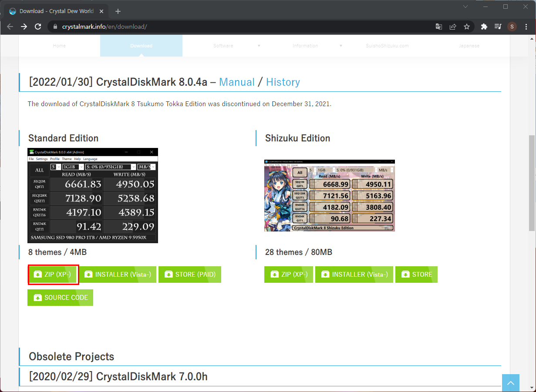Click the Standard Edition heading
This screenshot has width=536, height=392.
click(x=63, y=138)
